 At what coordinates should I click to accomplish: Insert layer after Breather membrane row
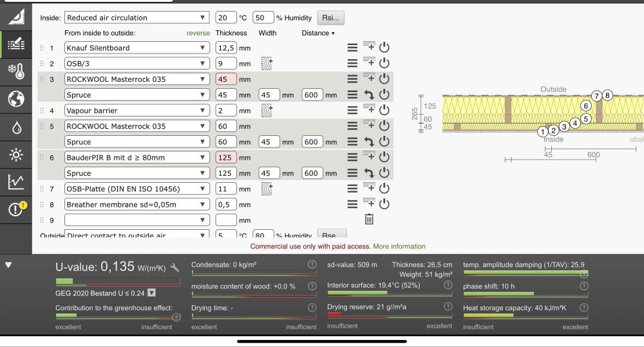tap(369, 203)
